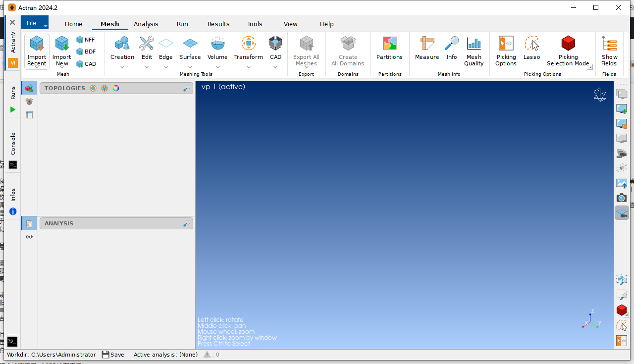The height and width of the screenshot is (364, 634).
Task: Switch to the Analysis ribbon tab
Action: (146, 24)
